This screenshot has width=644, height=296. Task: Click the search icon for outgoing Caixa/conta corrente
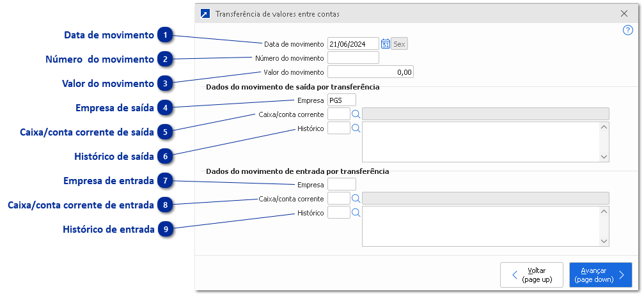point(356,114)
